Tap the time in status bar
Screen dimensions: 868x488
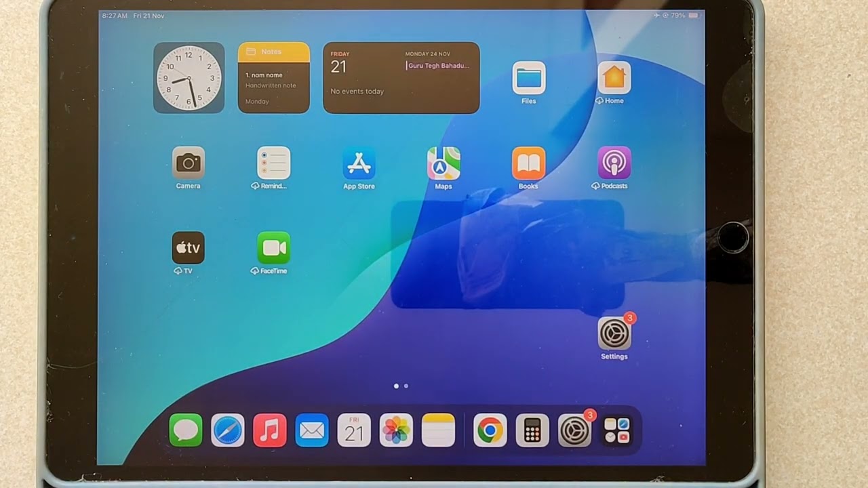[x=115, y=16]
